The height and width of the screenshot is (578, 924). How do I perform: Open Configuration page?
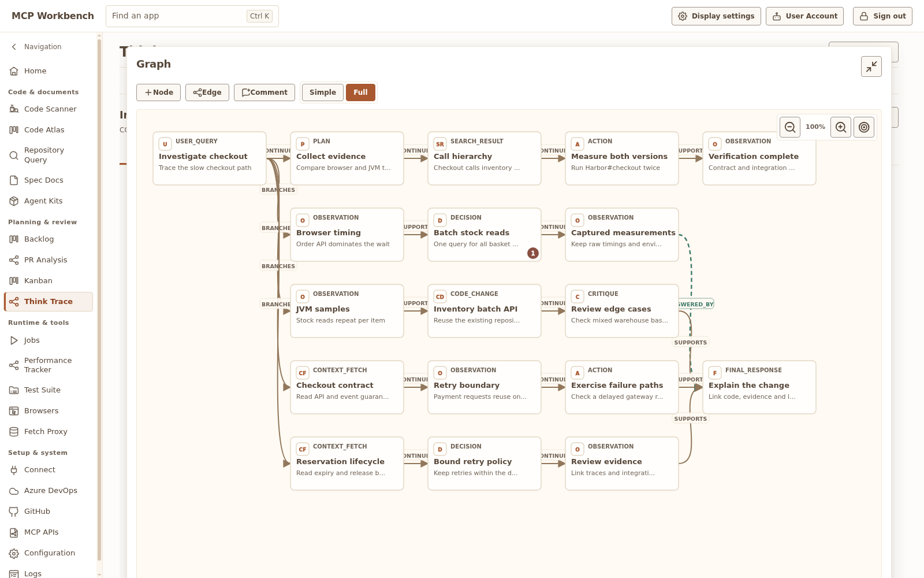click(49, 553)
